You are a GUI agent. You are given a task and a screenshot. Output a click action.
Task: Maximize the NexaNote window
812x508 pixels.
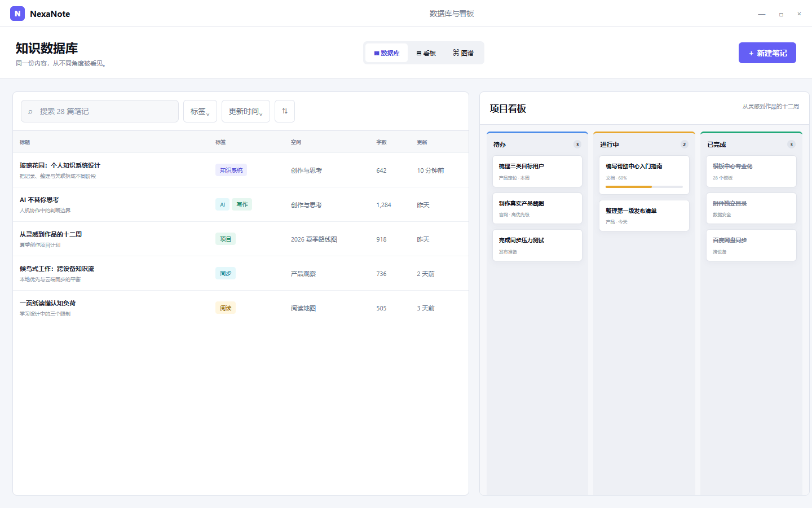tap(781, 14)
